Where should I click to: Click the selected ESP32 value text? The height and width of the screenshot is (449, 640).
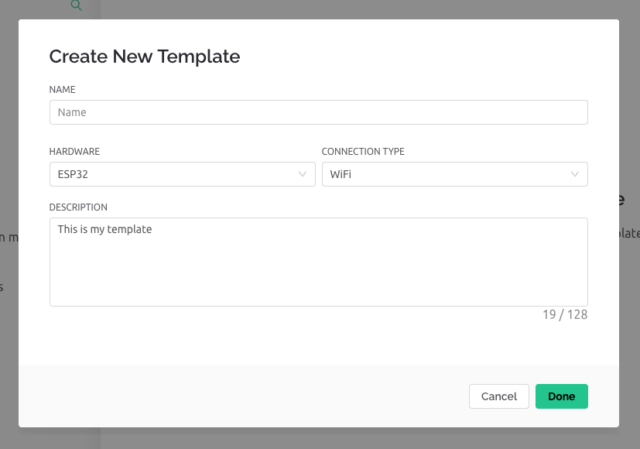[x=73, y=175]
